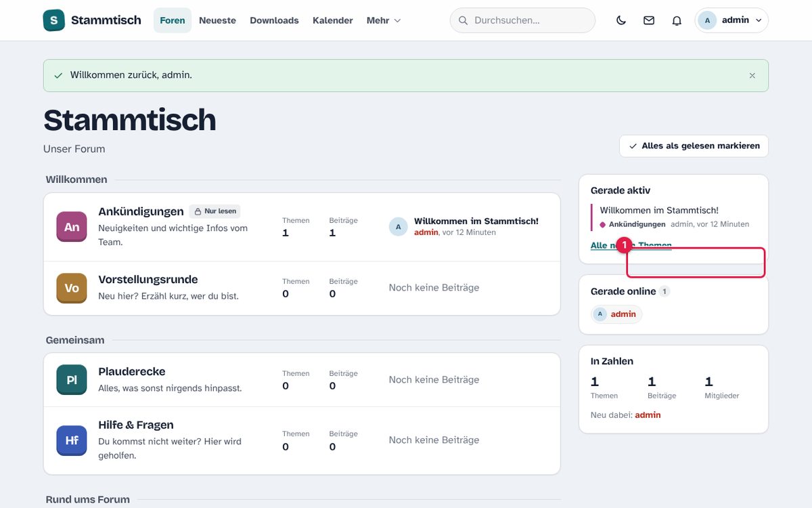Open the Ankündigungen forum

[x=141, y=211]
